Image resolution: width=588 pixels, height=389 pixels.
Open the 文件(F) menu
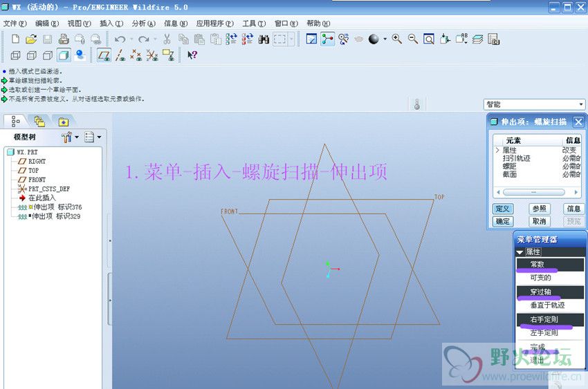[x=15, y=23]
